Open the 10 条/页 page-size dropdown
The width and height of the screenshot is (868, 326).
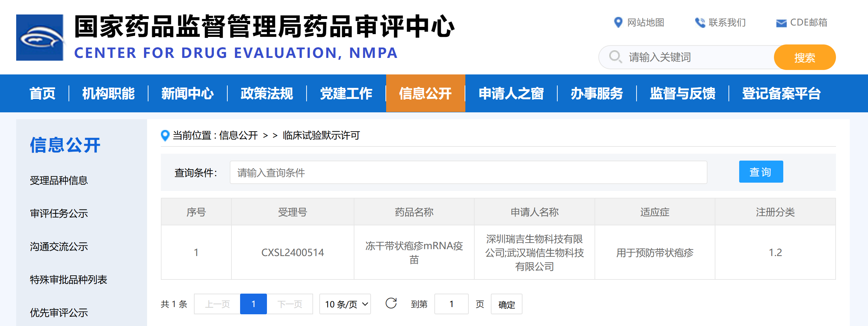[x=344, y=304]
